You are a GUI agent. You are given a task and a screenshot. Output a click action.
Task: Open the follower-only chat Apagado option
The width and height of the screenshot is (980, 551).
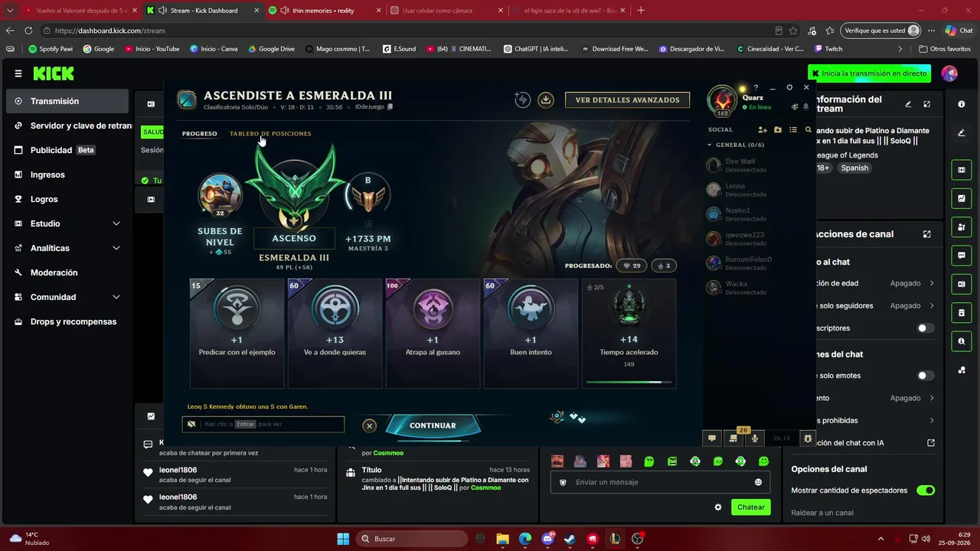coord(912,305)
